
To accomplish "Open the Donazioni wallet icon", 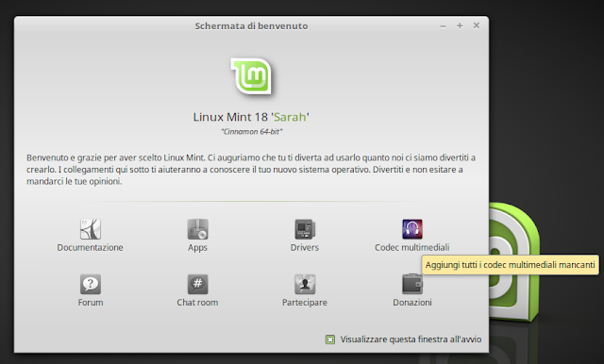I will pyautogui.click(x=412, y=285).
